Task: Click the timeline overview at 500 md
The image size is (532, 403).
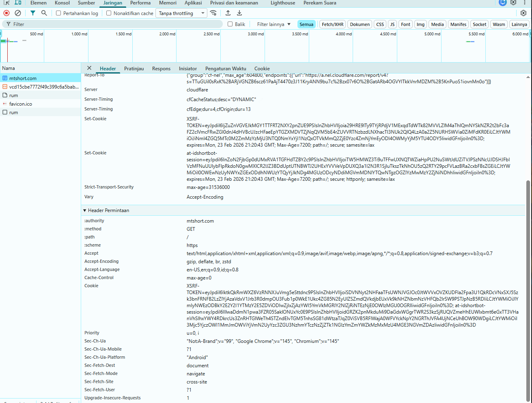Action: 36,34
